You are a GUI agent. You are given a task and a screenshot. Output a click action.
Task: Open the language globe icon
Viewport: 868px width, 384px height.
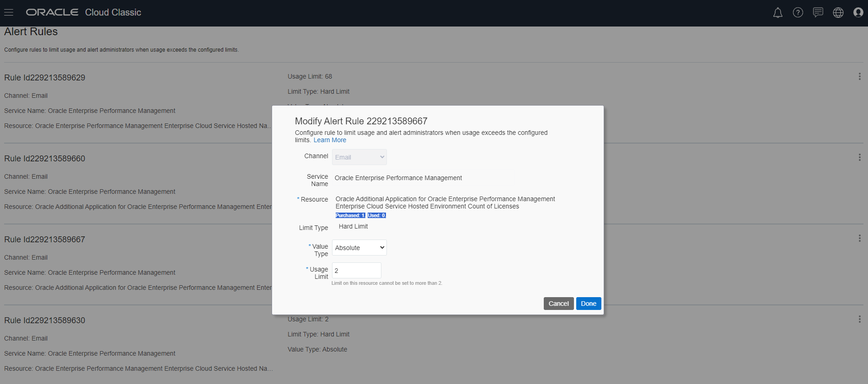coord(838,13)
